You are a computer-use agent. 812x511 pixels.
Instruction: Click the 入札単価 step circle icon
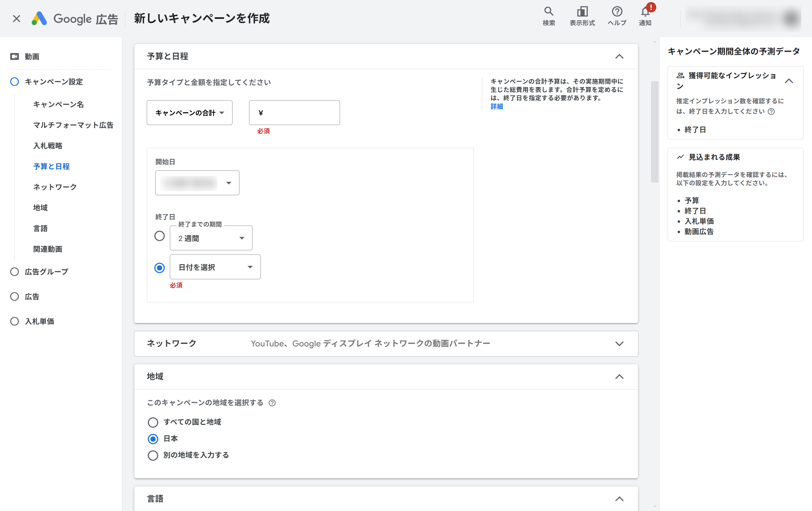click(x=14, y=321)
